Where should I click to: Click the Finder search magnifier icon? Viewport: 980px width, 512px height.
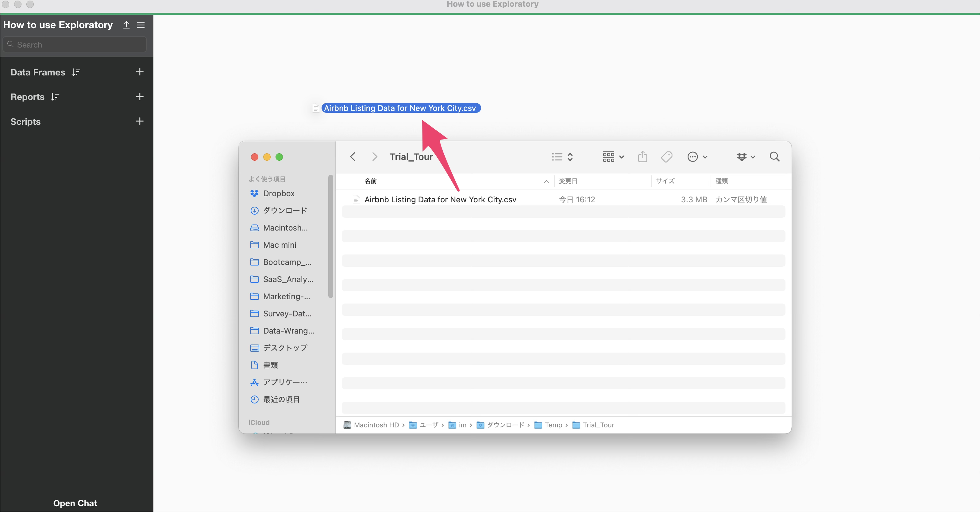(774, 157)
